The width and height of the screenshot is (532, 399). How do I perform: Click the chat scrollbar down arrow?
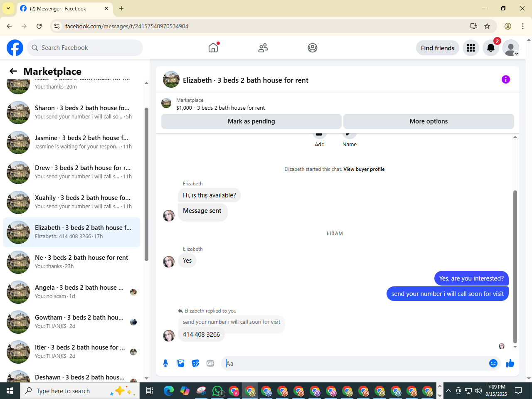point(515,347)
